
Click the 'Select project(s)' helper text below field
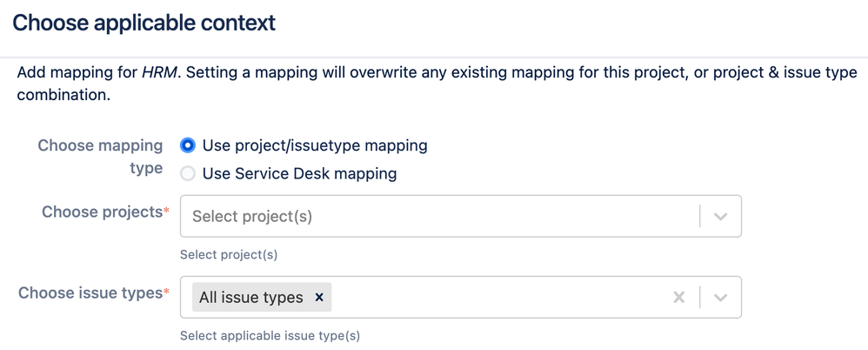pyautogui.click(x=229, y=255)
